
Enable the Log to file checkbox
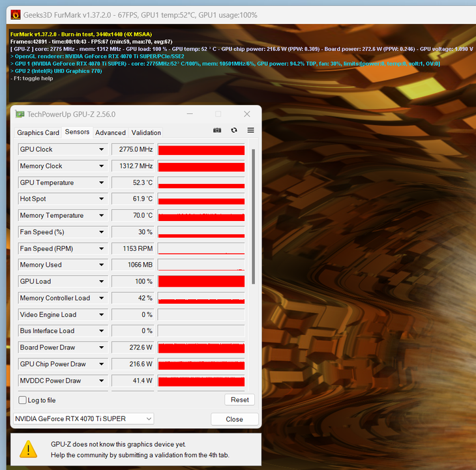point(22,400)
